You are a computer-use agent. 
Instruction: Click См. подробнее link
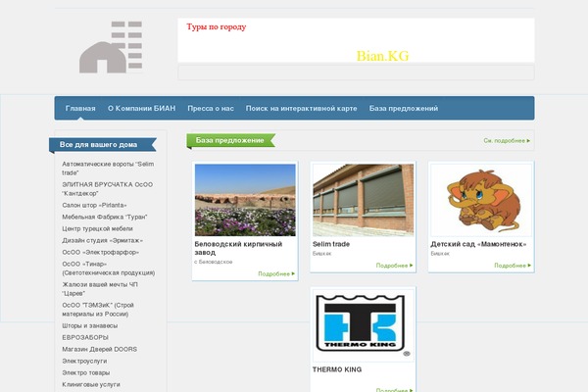tap(507, 141)
